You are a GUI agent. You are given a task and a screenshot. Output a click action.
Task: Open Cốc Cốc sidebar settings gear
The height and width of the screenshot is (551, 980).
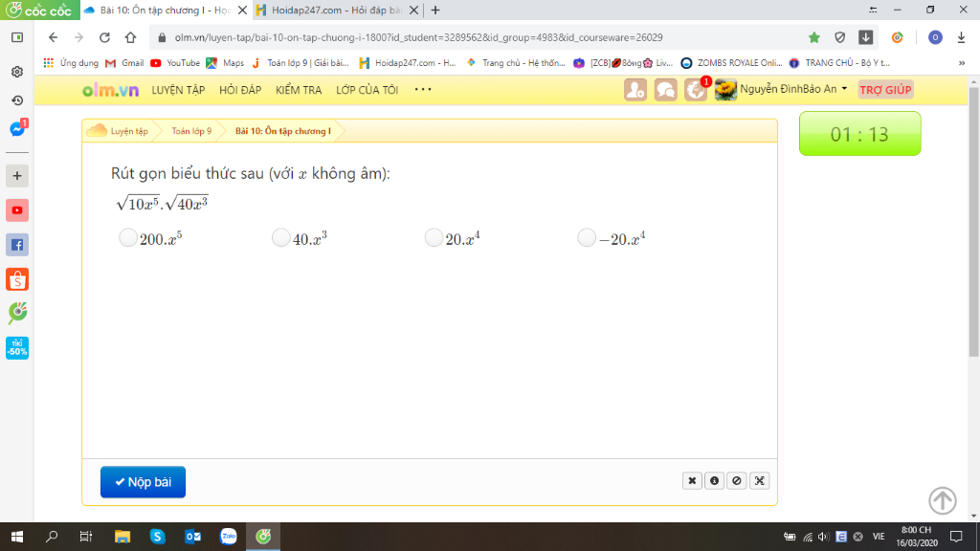pyautogui.click(x=17, y=72)
